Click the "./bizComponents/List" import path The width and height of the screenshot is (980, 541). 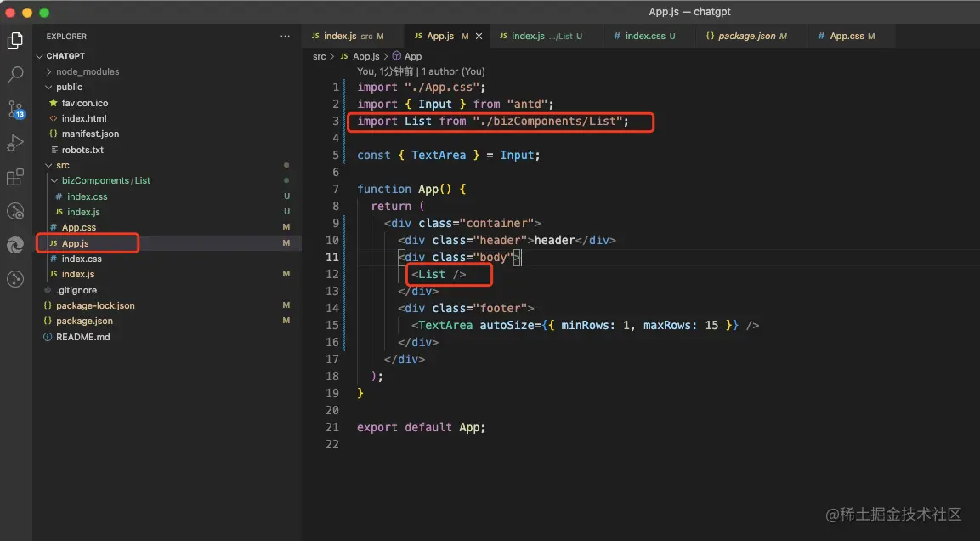coord(547,121)
